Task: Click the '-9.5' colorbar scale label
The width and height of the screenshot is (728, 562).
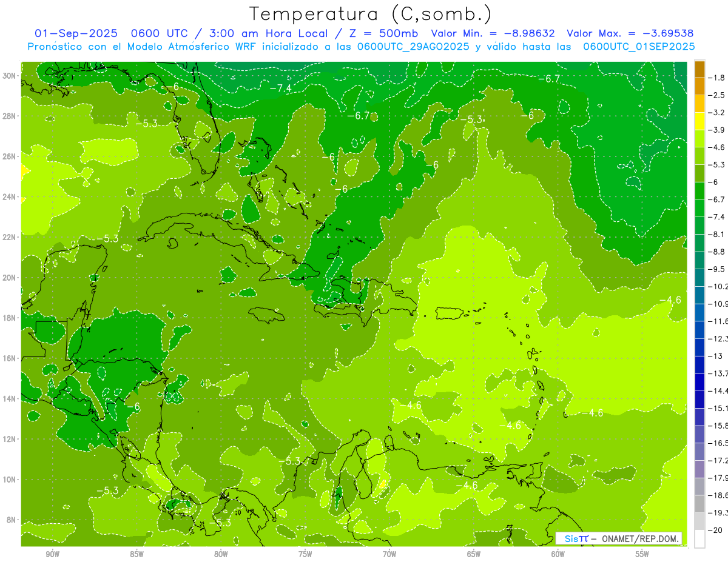Action: [x=716, y=269]
